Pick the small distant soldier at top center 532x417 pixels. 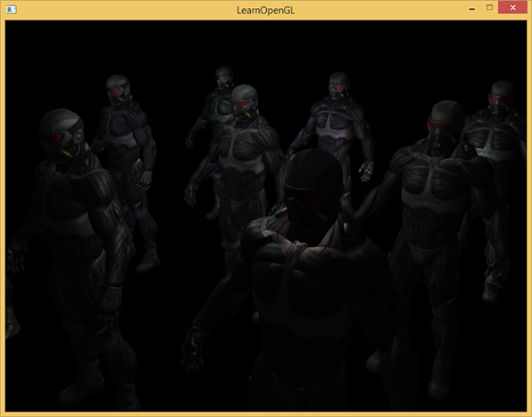click(x=223, y=78)
